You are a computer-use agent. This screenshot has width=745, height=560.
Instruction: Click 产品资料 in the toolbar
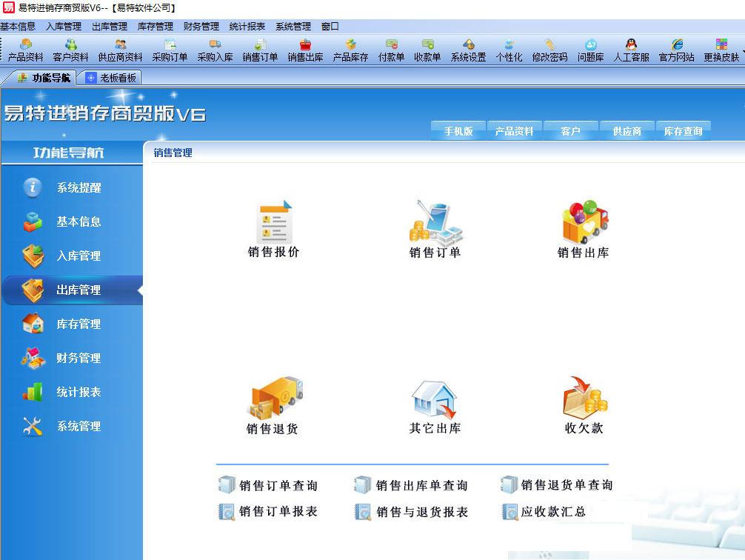click(26, 50)
